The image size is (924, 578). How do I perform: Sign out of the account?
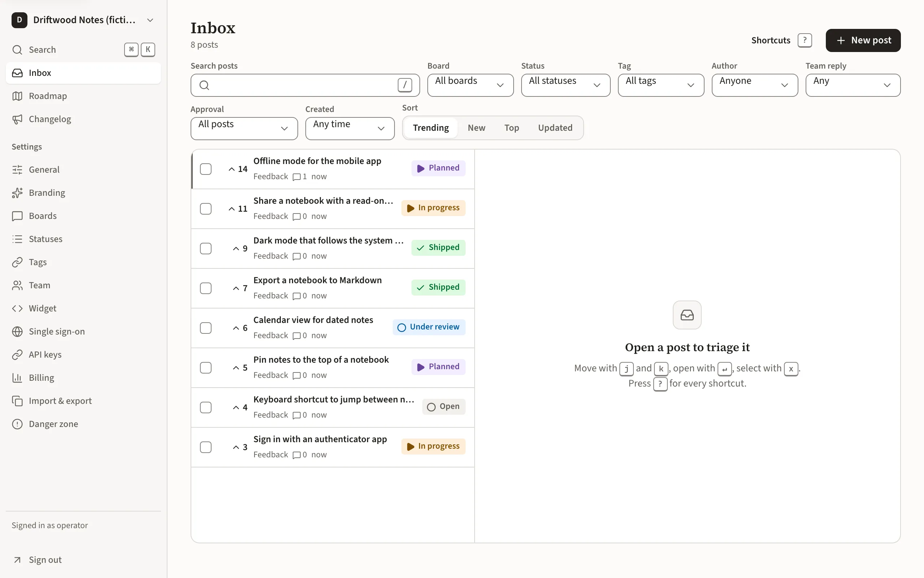coord(83,560)
